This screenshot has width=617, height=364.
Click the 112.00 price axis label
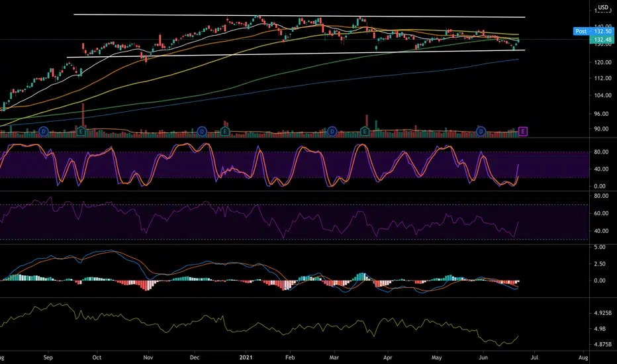pos(603,78)
